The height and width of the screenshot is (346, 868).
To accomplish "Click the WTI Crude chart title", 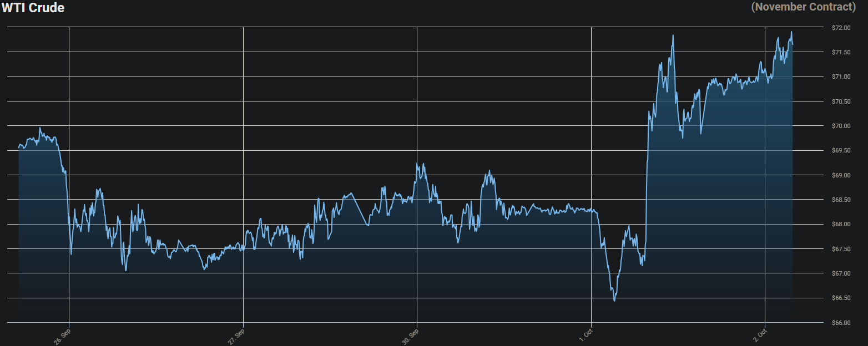I will [x=33, y=8].
